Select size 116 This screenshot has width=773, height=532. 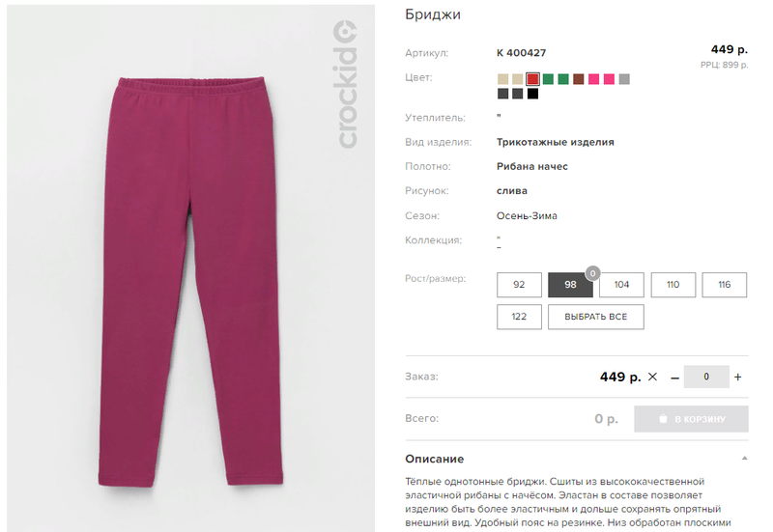click(724, 285)
